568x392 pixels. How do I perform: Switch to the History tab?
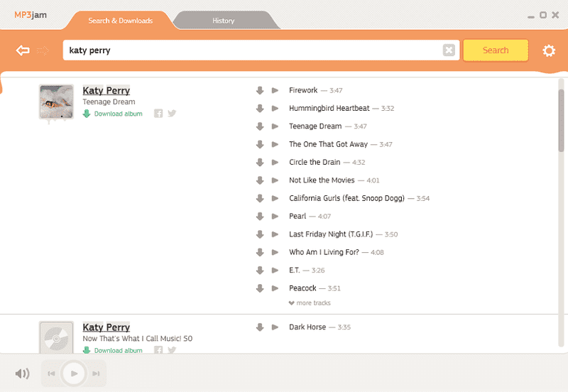pyautogui.click(x=224, y=21)
